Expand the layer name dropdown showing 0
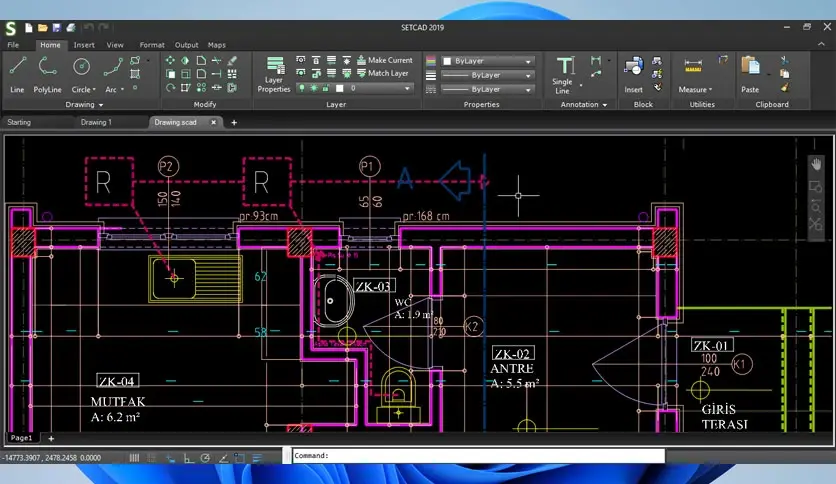 coord(407,88)
